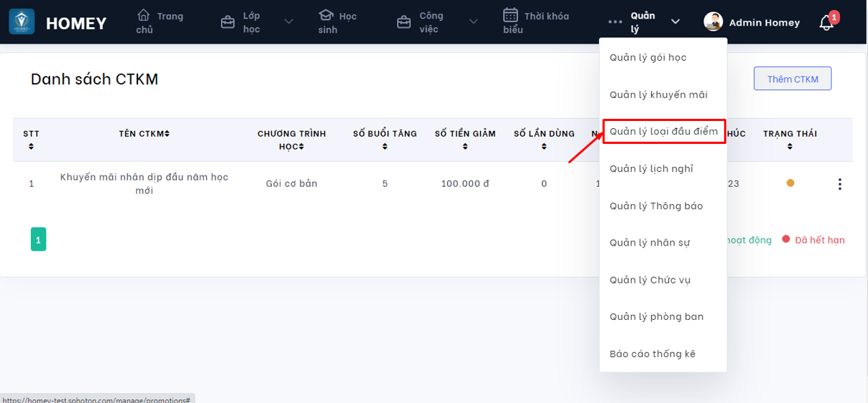This screenshot has width=868, height=403.
Task: Click the Thêm CTKM button
Action: [x=792, y=79]
